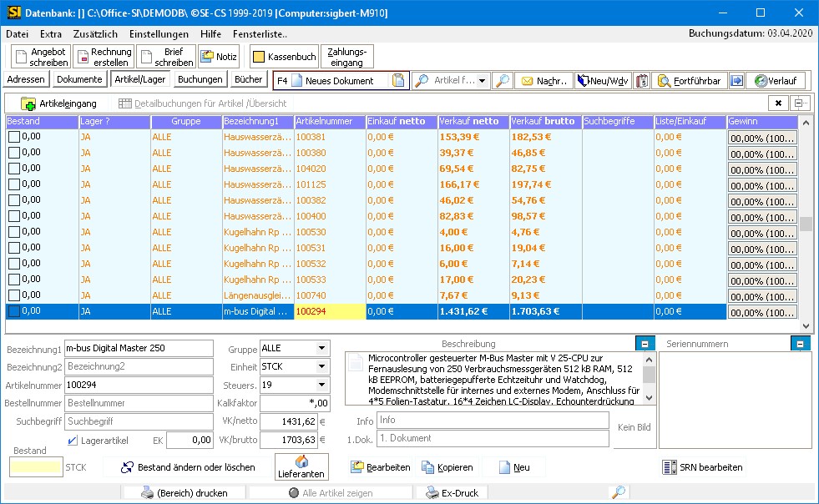This screenshot has height=504, width=819.
Task: Click the magnifier search icon beside Artikel dropdown
Action: [502, 81]
